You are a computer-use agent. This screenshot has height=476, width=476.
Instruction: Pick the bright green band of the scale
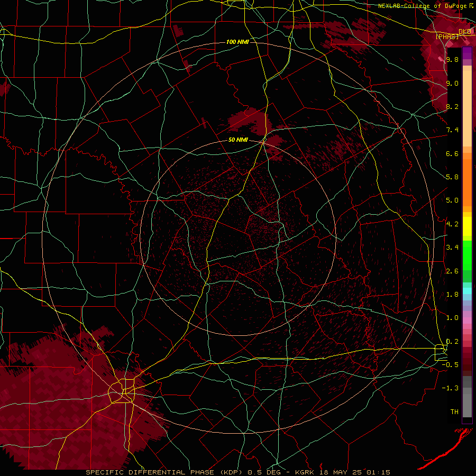pyautogui.click(x=467, y=255)
